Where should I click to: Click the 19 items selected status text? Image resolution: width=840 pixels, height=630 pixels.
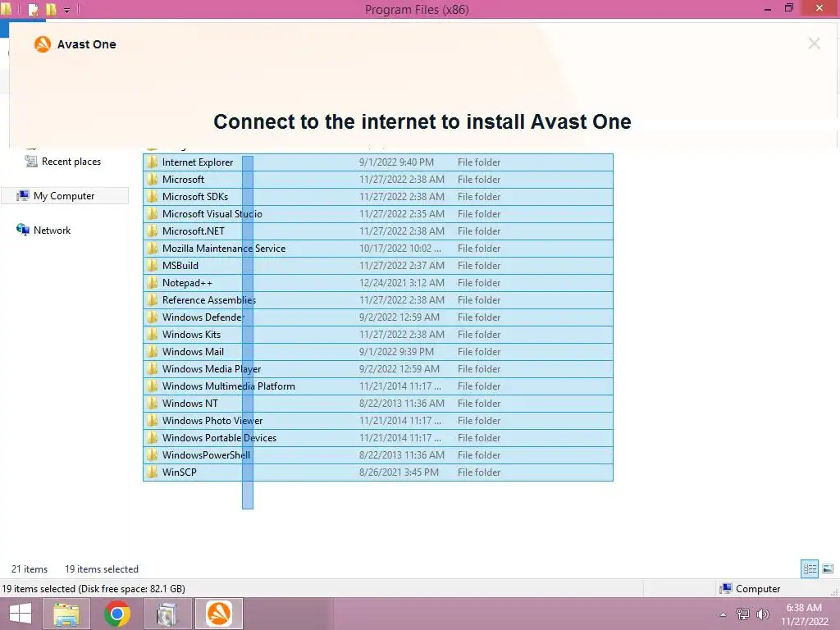point(102,569)
